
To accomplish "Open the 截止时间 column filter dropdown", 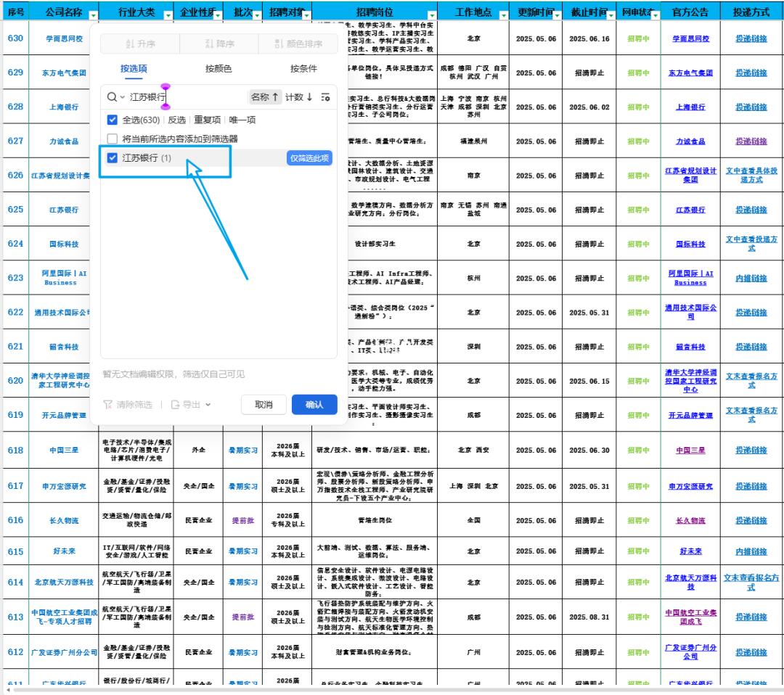I will (611, 15).
